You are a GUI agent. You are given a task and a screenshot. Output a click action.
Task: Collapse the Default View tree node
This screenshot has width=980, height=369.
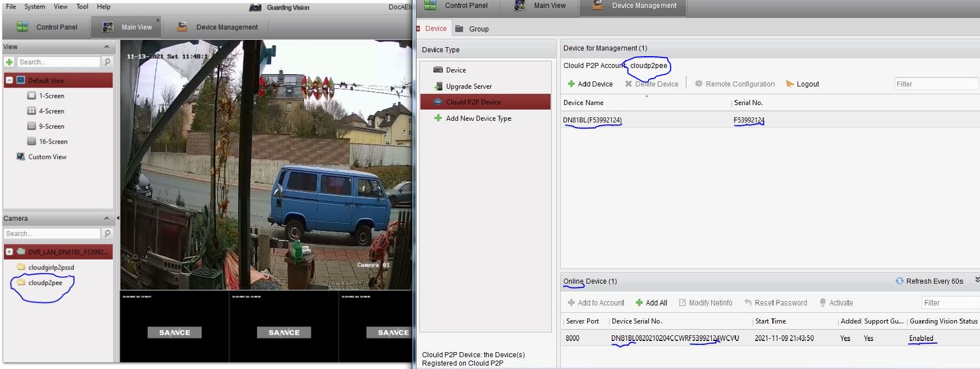click(x=10, y=80)
